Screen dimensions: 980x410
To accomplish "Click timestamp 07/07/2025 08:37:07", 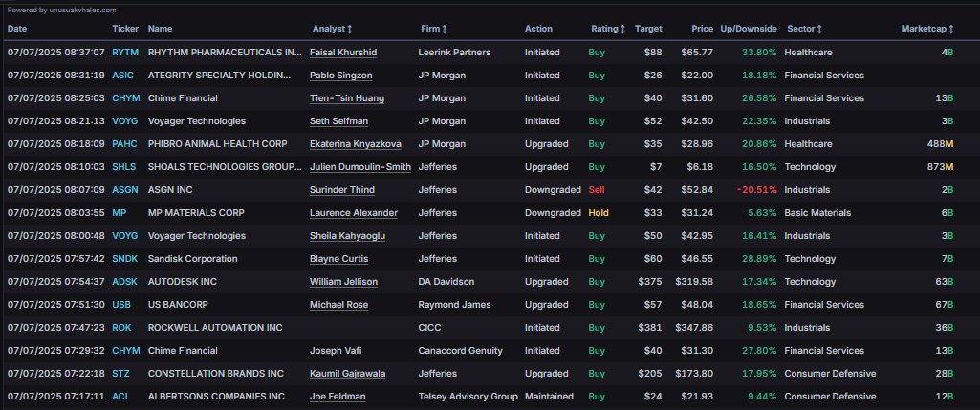I will coord(56,53).
